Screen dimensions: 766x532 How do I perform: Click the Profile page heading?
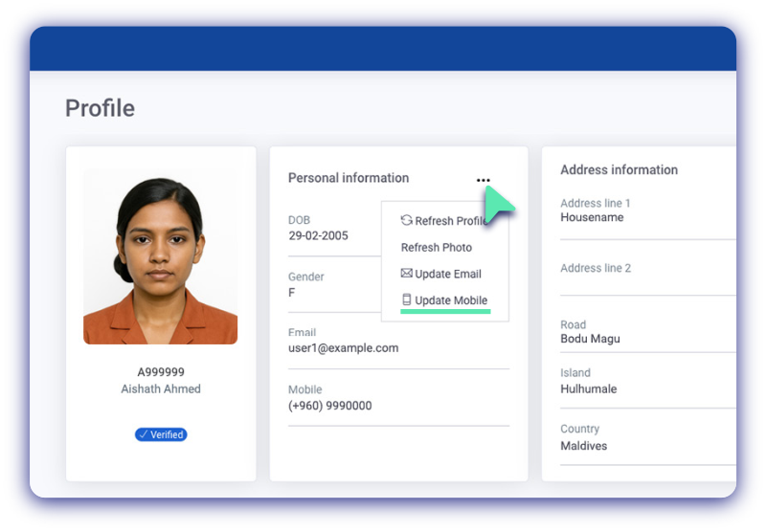(x=100, y=108)
